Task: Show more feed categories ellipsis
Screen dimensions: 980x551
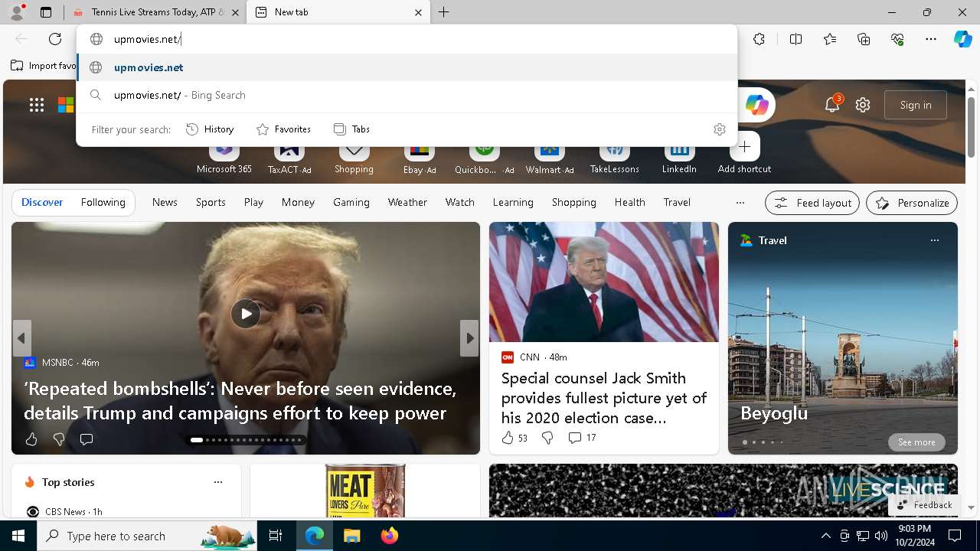Action: (x=740, y=203)
